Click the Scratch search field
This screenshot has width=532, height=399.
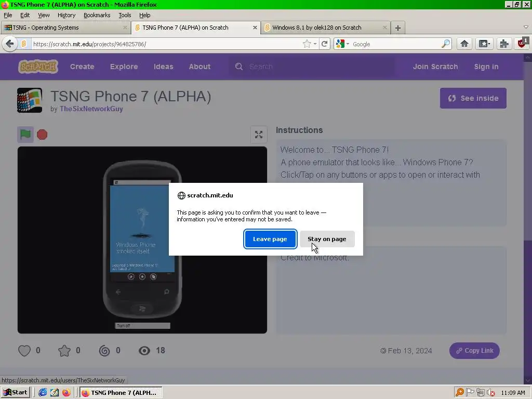click(x=312, y=66)
